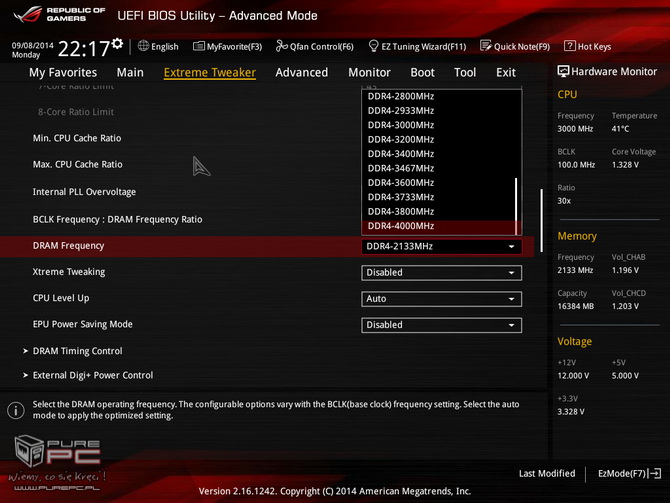Select 8-Core Ratio Limit row

[76, 112]
